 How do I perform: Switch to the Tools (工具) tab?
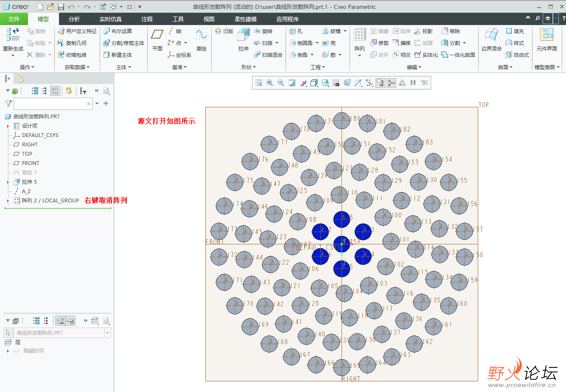178,19
